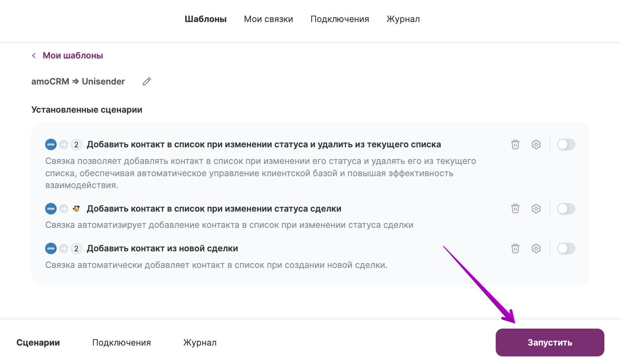Image resolution: width=621 pixels, height=364 pixels.
Task: Open "Добавить контакт из новой сделки" title
Action: click(162, 248)
